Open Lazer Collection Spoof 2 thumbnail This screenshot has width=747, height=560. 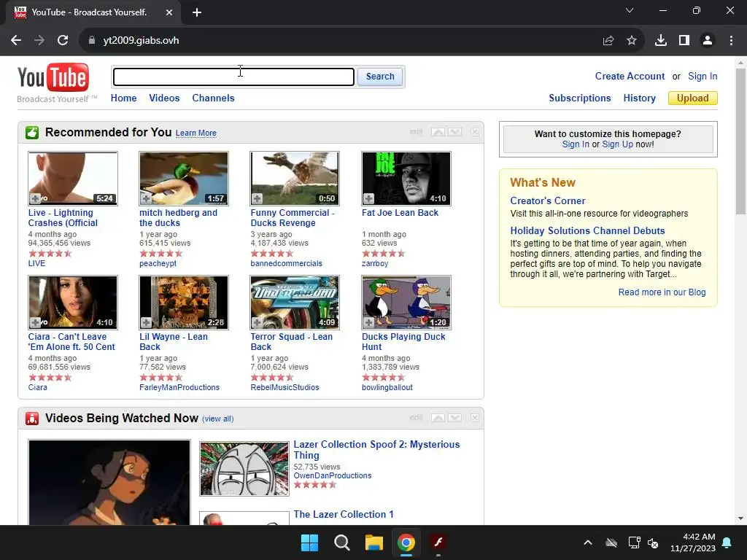point(244,469)
